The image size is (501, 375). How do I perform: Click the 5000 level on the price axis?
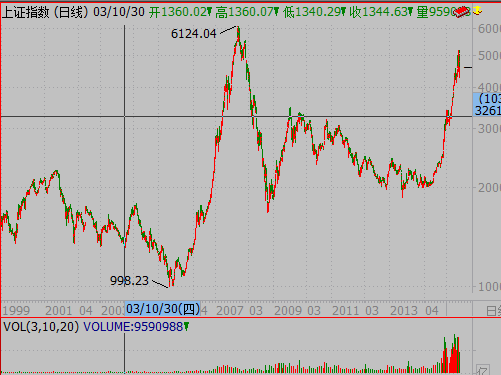489,56
